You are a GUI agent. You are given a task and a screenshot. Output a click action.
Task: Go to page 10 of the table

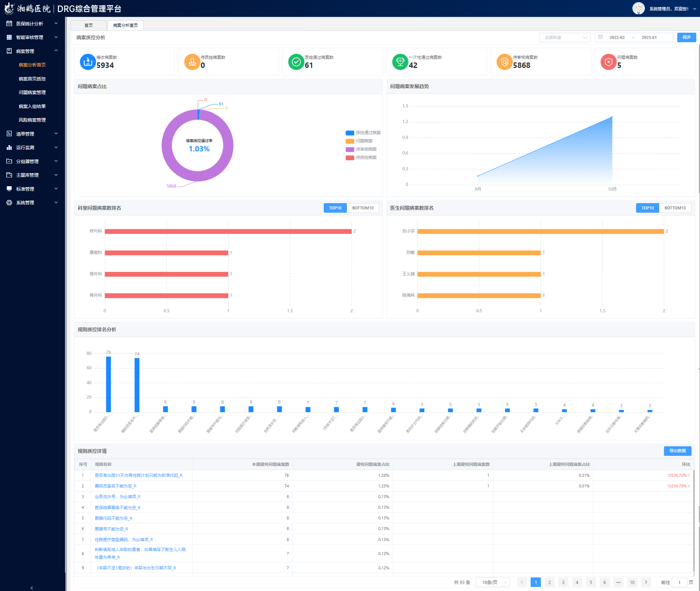point(632,582)
